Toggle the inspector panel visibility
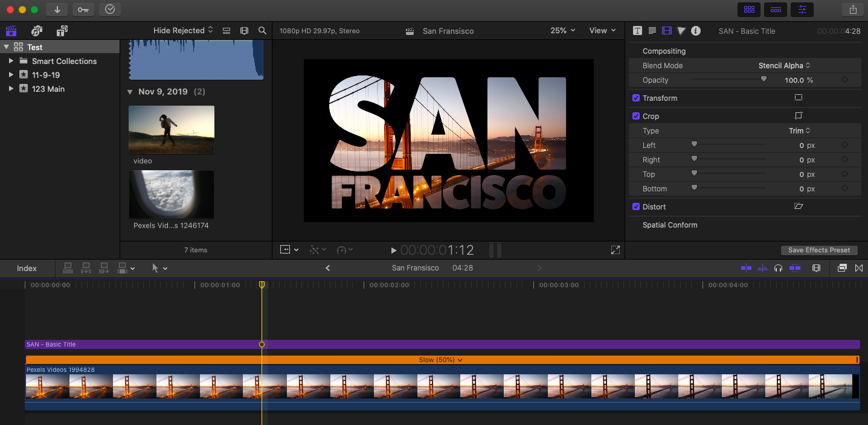 (x=802, y=9)
